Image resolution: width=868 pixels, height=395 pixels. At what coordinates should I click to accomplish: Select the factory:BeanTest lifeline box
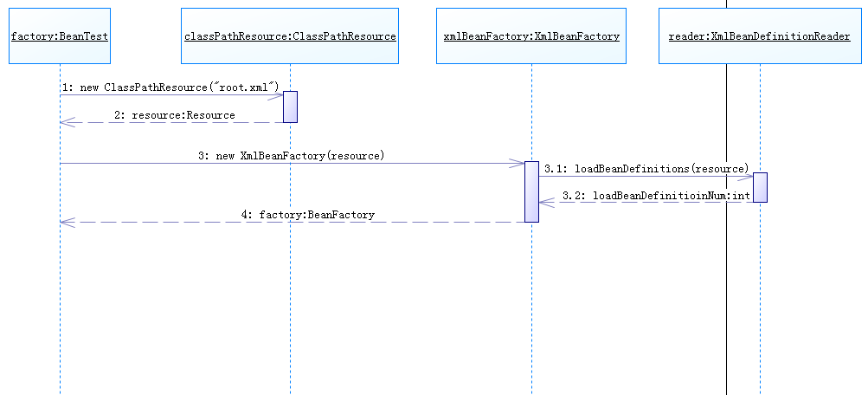(x=60, y=36)
